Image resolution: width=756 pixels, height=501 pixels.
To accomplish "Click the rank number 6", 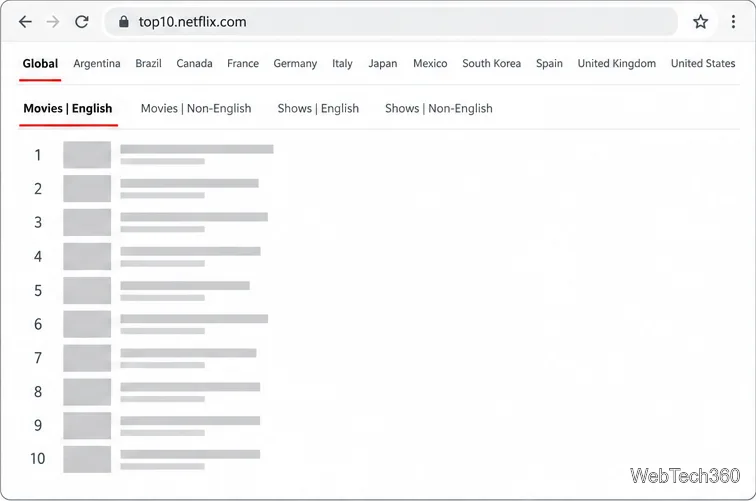I will pyautogui.click(x=38, y=324).
